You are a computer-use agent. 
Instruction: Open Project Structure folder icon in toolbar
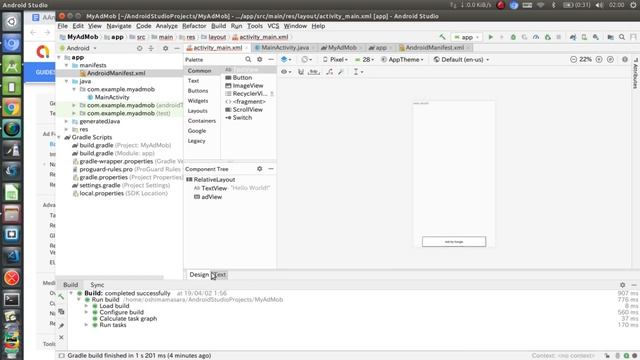pos(611,37)
